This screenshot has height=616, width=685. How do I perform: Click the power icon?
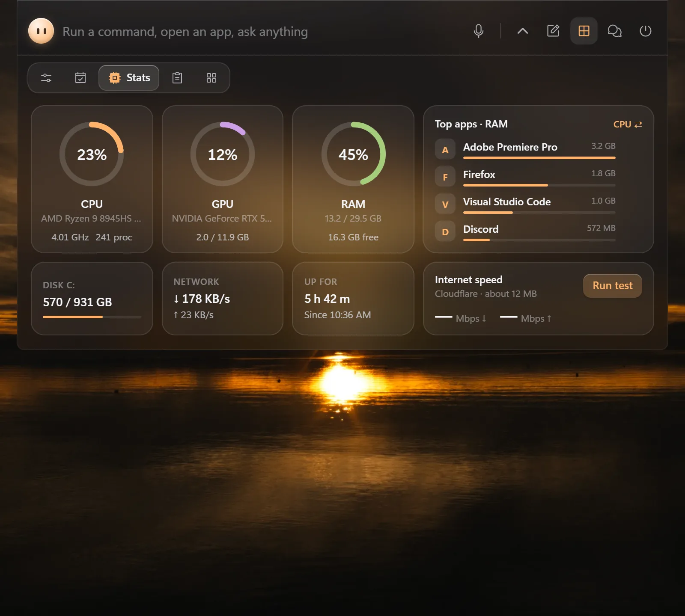click(646, 31)
